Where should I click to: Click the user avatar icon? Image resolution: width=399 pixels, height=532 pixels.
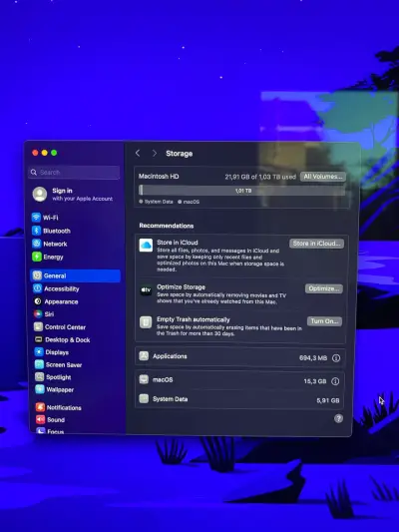click(x=40, y=194)
